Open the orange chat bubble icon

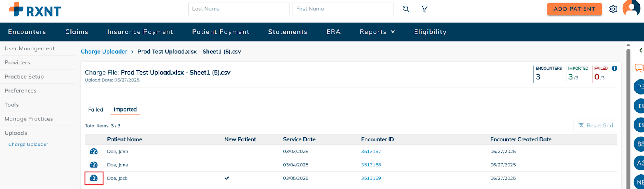[x=639, y=68]
